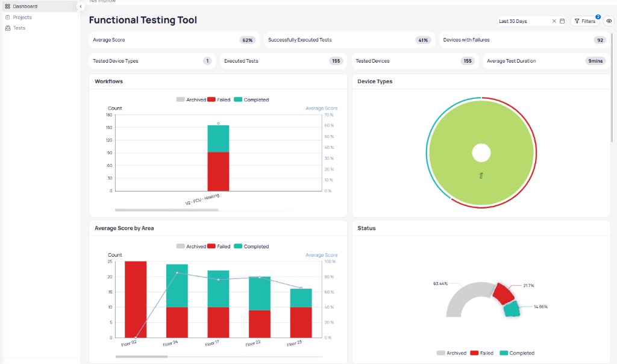Click the Workflows panel title

[x=108, y=81]
